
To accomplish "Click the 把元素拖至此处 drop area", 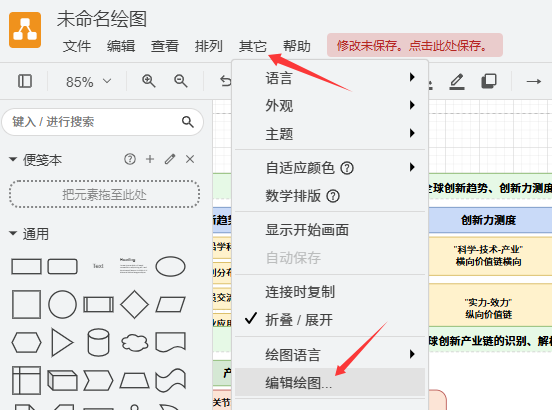I will tap(105, 194).
